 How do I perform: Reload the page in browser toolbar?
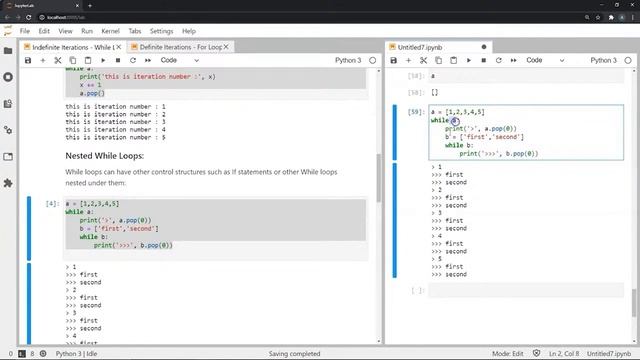click(29, 18)
